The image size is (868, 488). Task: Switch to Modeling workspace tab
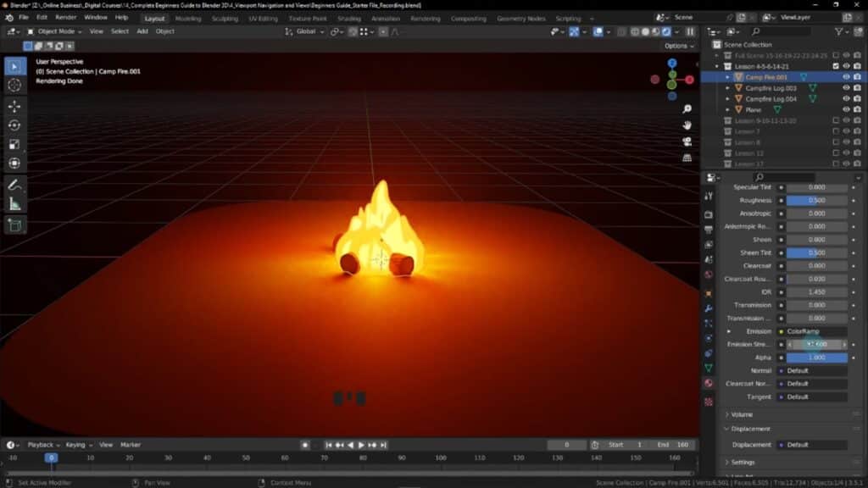click(x=188, y=19)
